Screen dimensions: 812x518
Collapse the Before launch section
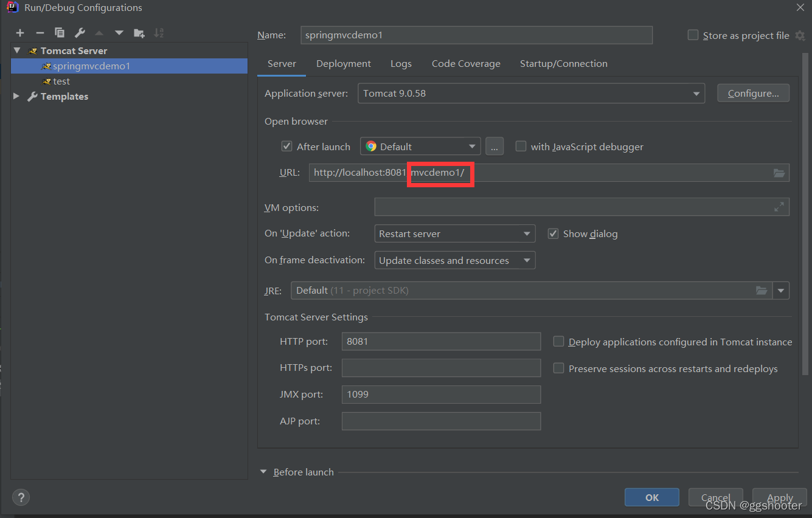(x=263, y=472)
